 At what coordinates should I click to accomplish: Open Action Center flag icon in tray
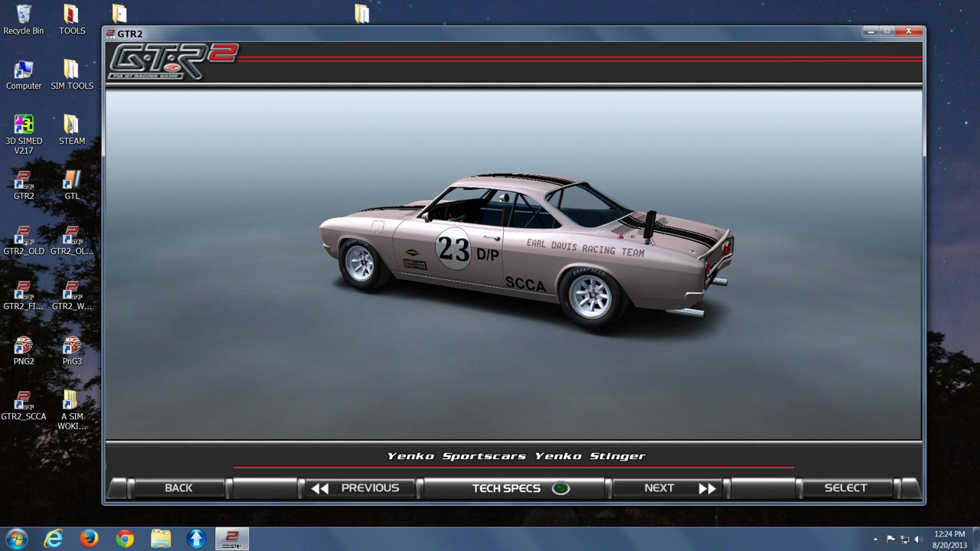(890, 540)
